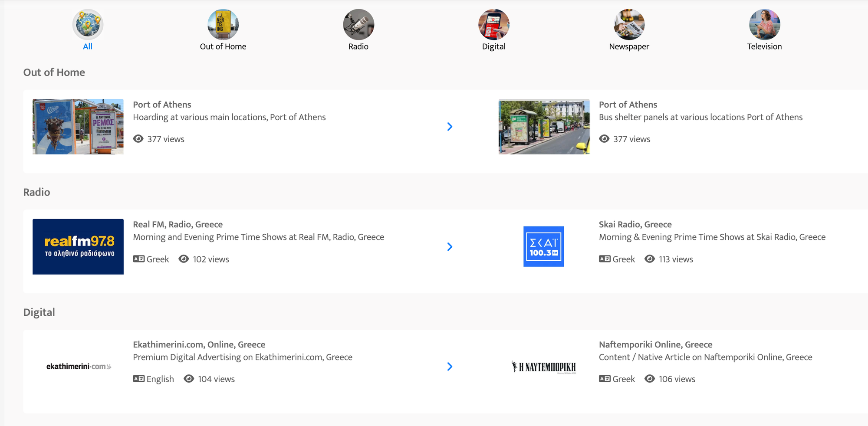Expand Real FM listing with arrow chevron
This screenshot has height=426, width=868.
coord(450,247)
